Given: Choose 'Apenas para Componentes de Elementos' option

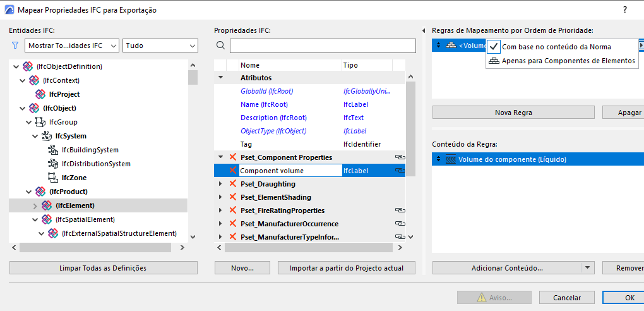Looking at the screenshot, I should click(568, 61).
